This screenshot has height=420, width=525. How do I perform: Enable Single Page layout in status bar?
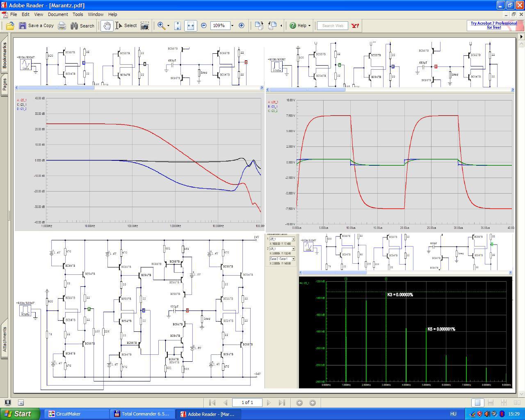[477, 403]
